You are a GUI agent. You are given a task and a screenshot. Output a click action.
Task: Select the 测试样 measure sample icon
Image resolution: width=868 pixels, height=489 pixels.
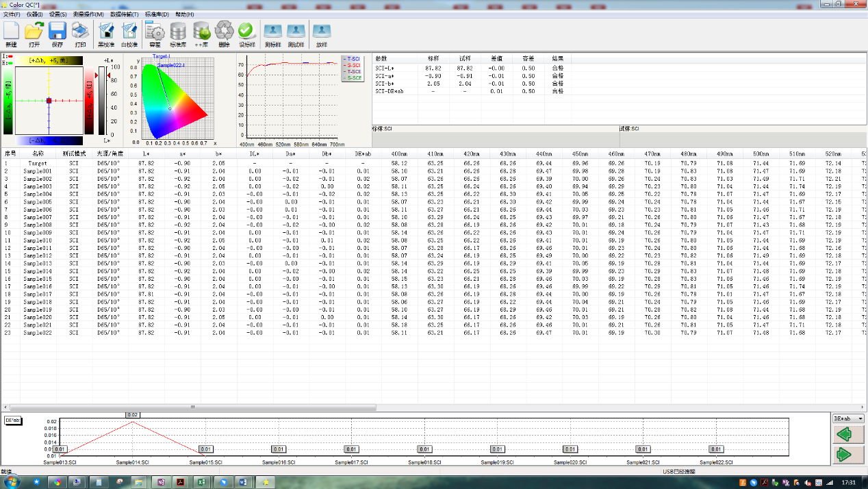(296, 31)
